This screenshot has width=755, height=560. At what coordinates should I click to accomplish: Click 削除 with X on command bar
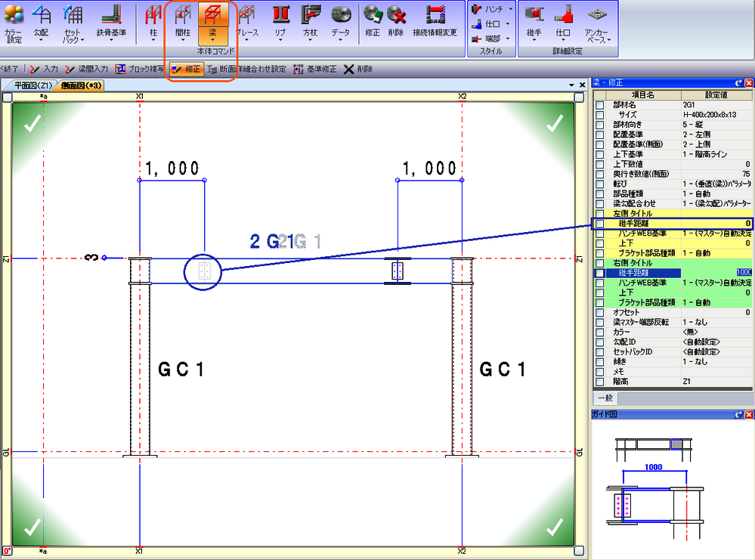[358, 70]
